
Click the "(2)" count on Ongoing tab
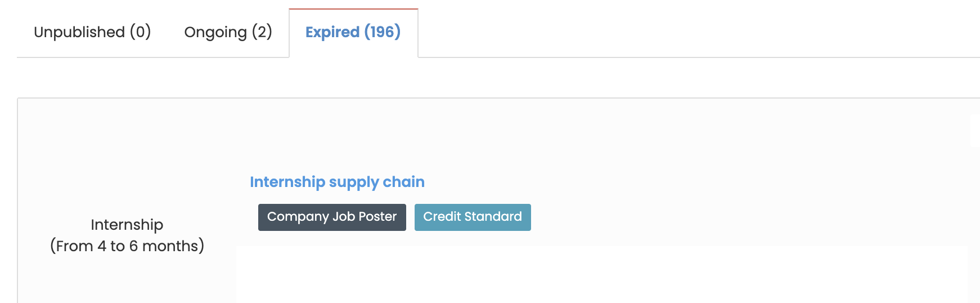[x=262, y=32]
